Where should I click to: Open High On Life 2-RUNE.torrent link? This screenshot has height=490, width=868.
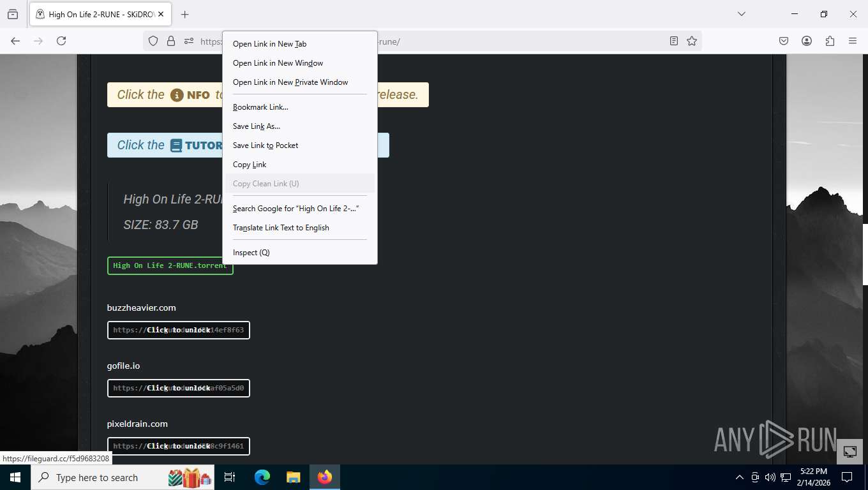click(x=170, y=265)
